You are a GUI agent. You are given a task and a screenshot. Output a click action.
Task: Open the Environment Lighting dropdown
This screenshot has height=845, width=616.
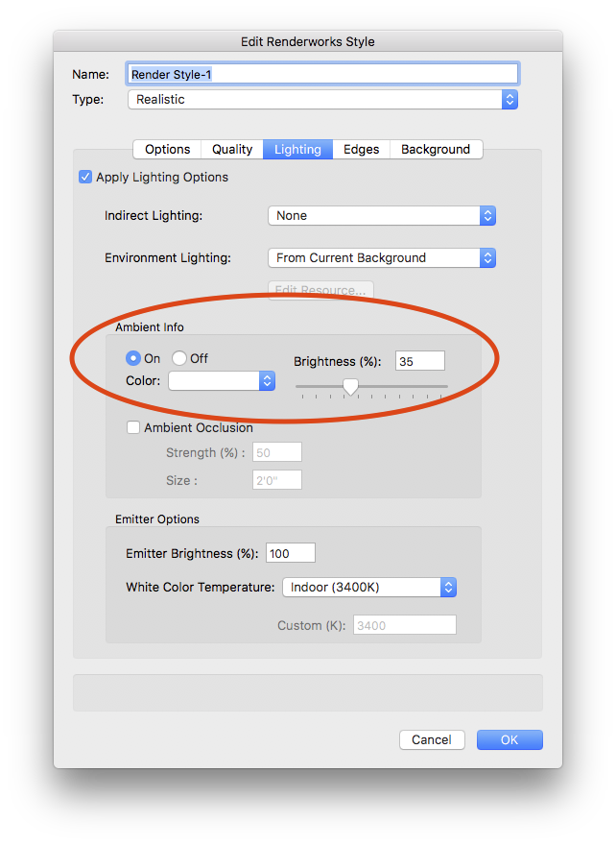coord(381,257)
